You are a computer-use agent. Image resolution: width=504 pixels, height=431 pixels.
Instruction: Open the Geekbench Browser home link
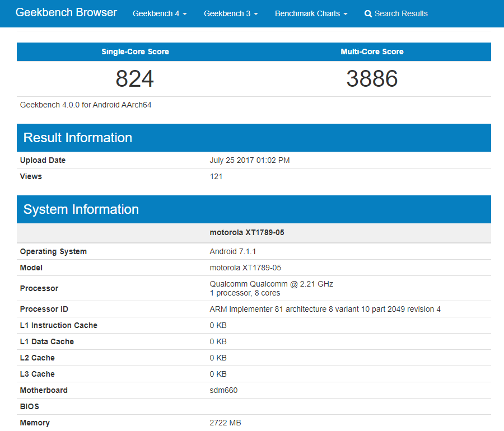pyautogui.click(x=66, y=12)
